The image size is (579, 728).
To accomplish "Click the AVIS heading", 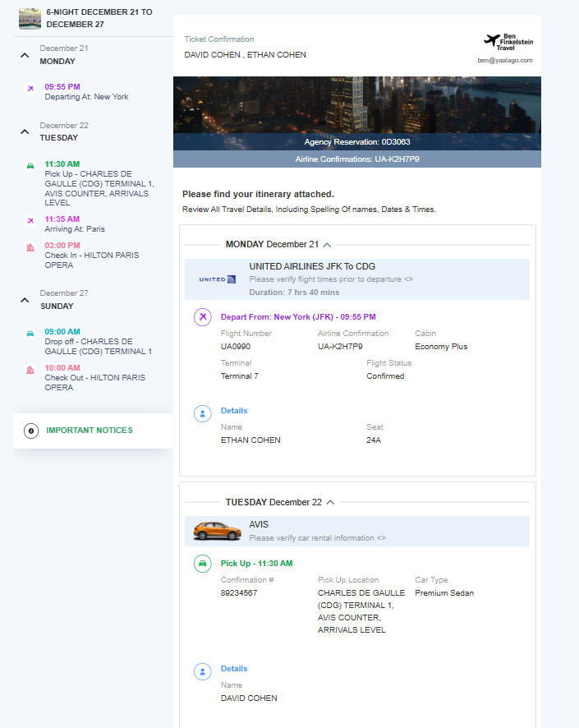I will pyautogui.click(x=259, y=525).
